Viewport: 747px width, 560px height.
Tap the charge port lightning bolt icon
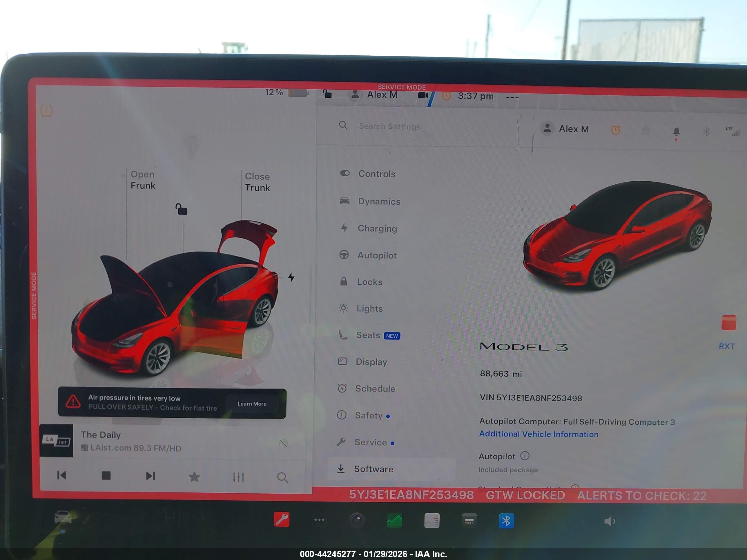291,277
